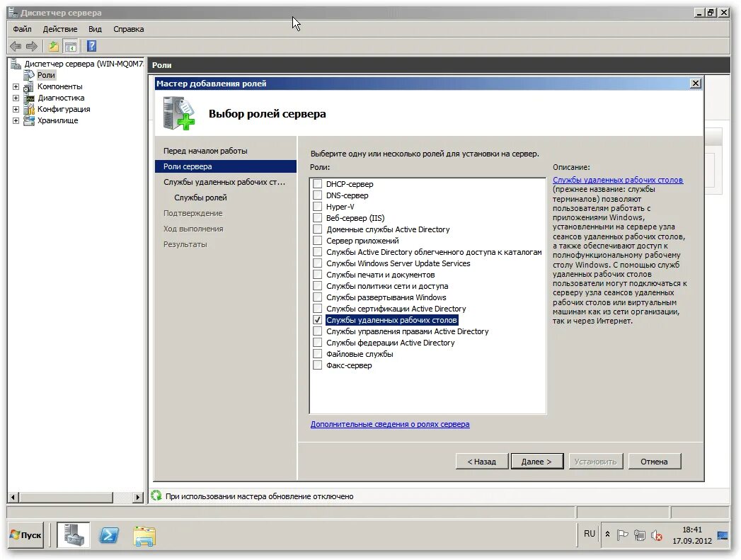Click the Back arrow toolbar icon
Screen dimensions: 741x560
[16, 46]
